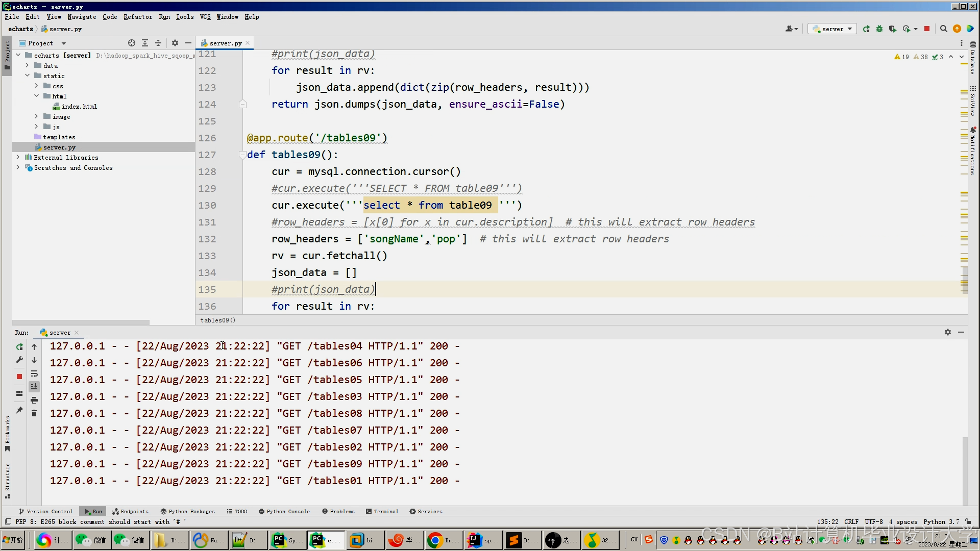Click the Debug bug icon in toolbar

coord(879,29)
